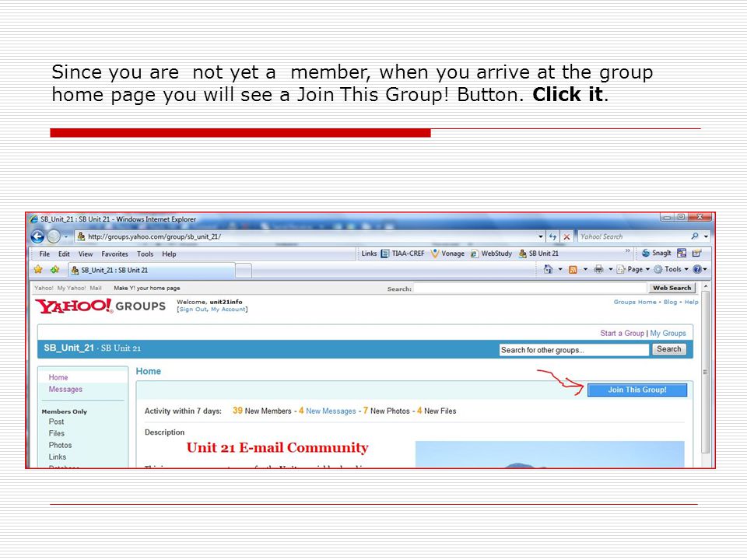Image resolution: width=747 pixels, height=560 pixels.
Task: Open the SB Unit 21 links bar favorite
Action: point(538,254)
